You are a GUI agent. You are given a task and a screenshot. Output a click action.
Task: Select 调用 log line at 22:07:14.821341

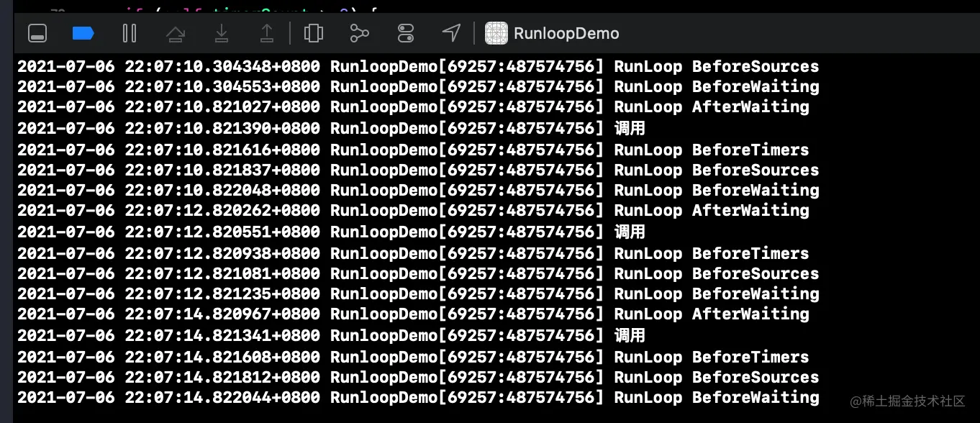click(x=331, y=336)
